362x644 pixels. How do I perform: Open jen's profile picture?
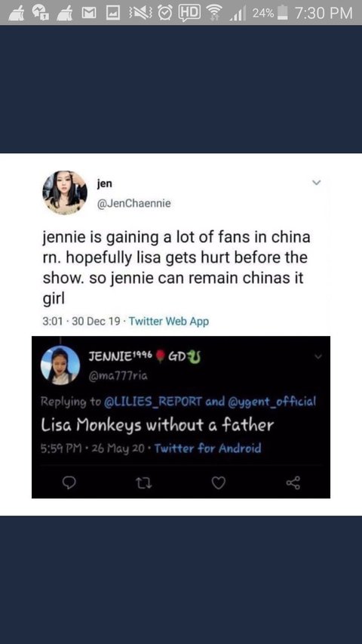tap(65, 193)
